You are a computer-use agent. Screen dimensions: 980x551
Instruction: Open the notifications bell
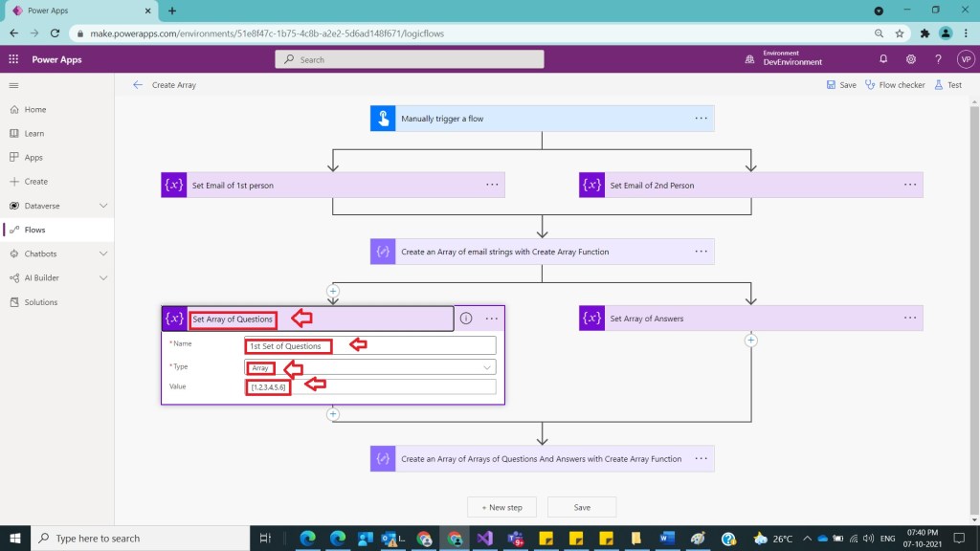pyautogui.click(x=884, y=58)
